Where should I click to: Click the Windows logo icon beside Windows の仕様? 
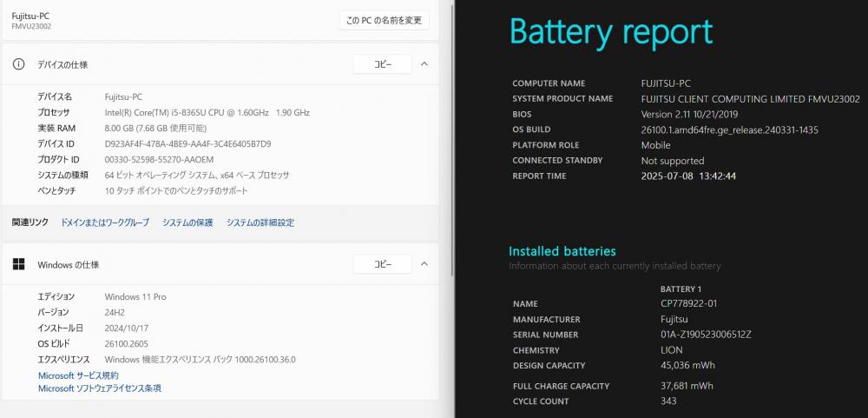pos(19,264)
